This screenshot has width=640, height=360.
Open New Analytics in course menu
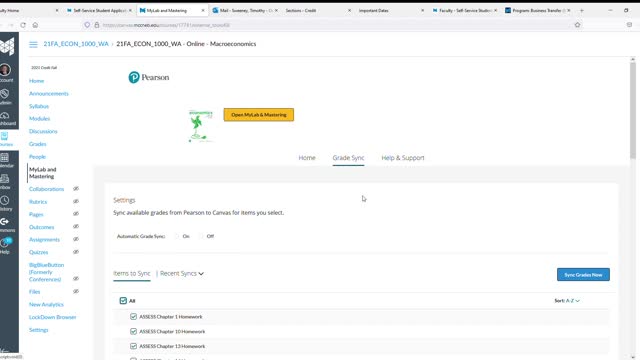[46, 304]
